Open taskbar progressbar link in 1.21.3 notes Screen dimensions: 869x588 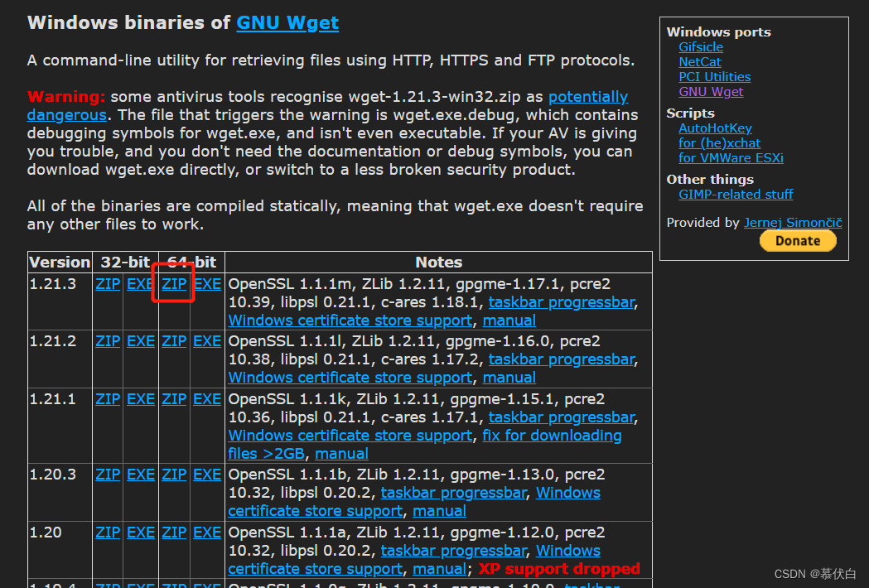(x=562, y=302)
